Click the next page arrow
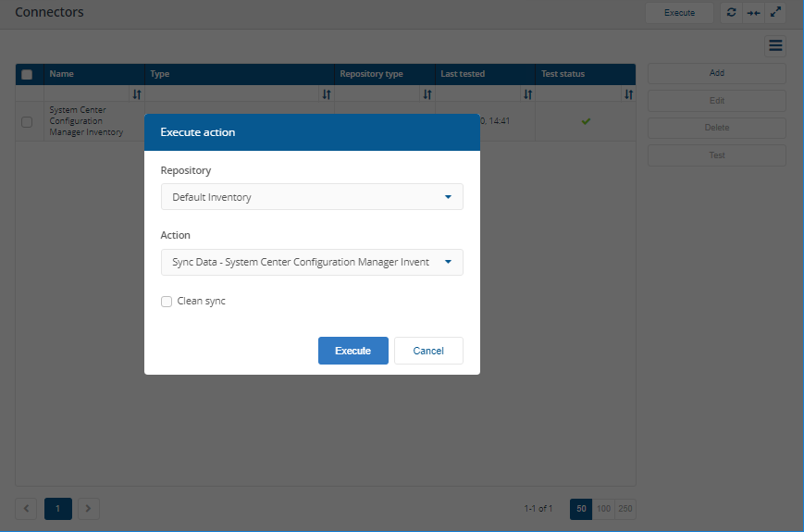804x532 pixels. (x=89, y=509)
